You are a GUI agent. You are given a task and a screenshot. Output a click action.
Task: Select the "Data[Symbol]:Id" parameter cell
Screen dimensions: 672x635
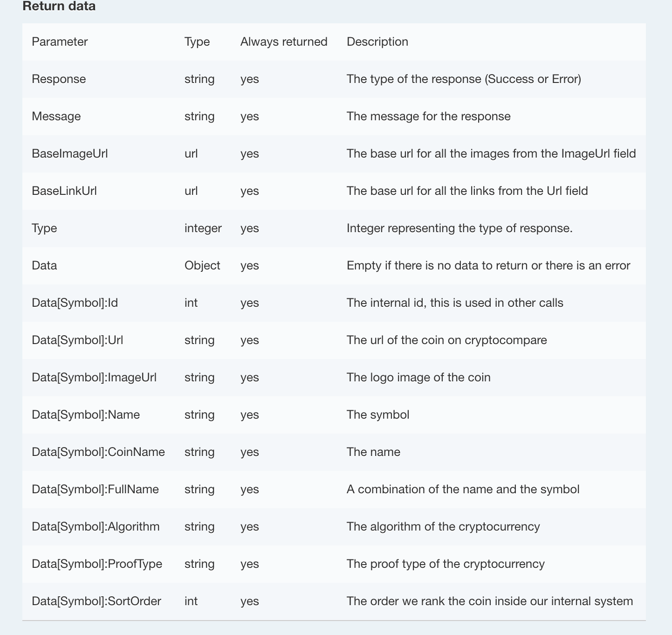pos(75,303)
